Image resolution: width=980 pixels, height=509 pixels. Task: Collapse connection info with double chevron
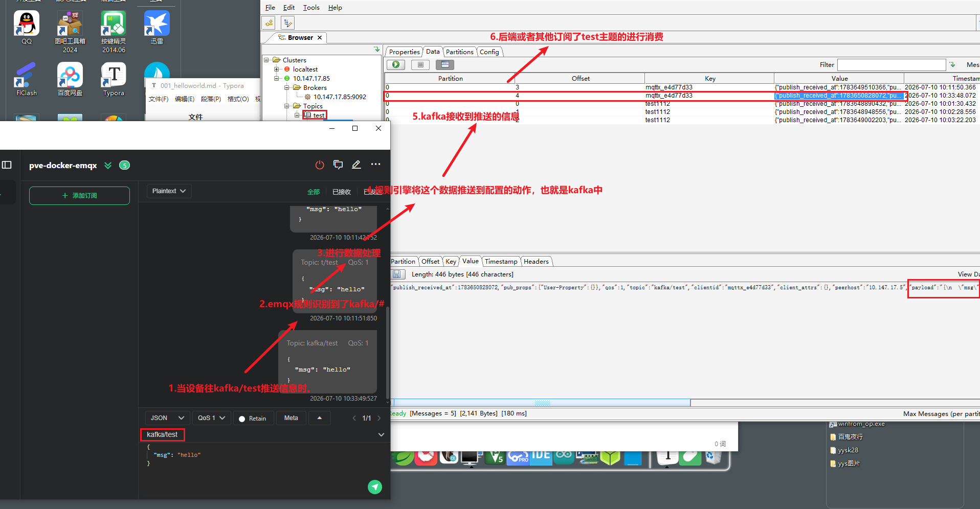tap(108, 165)
